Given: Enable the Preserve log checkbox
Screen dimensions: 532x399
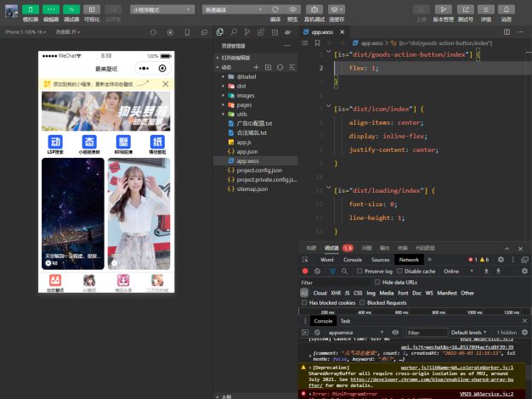Looking at the screenshot, I should click(358, 271).
